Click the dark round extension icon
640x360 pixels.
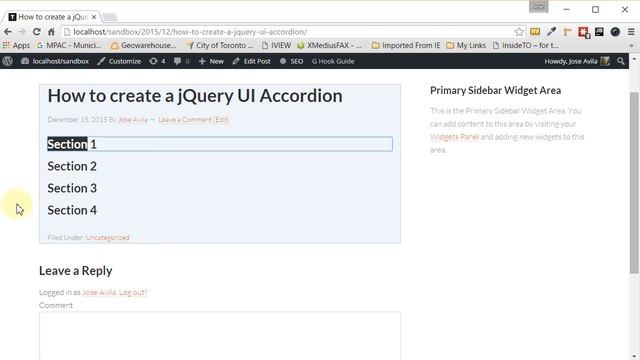[x=615, y=31]
